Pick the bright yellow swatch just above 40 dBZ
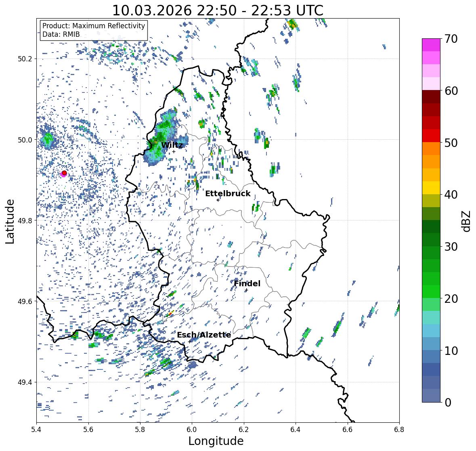This screenshot has height=451, width=476. coord(431,188)
